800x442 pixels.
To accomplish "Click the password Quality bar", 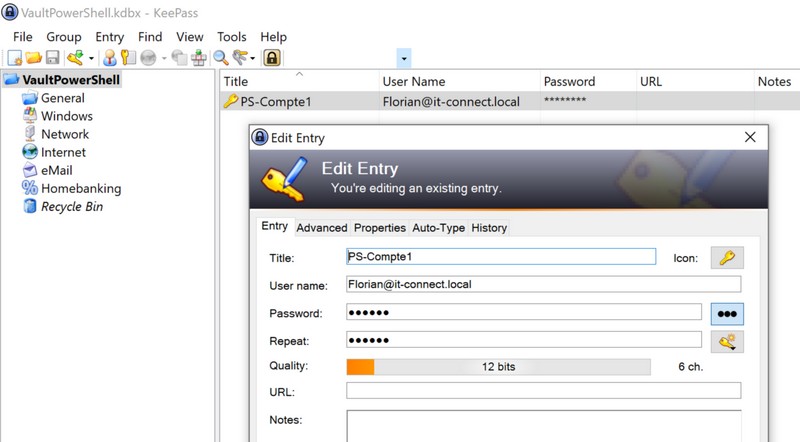I will (x=498, y=367).
